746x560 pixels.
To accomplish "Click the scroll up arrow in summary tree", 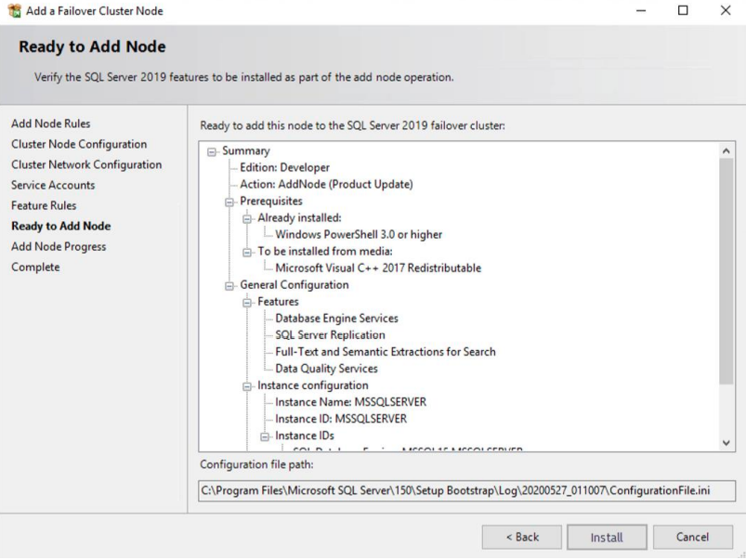I will 726,150.
